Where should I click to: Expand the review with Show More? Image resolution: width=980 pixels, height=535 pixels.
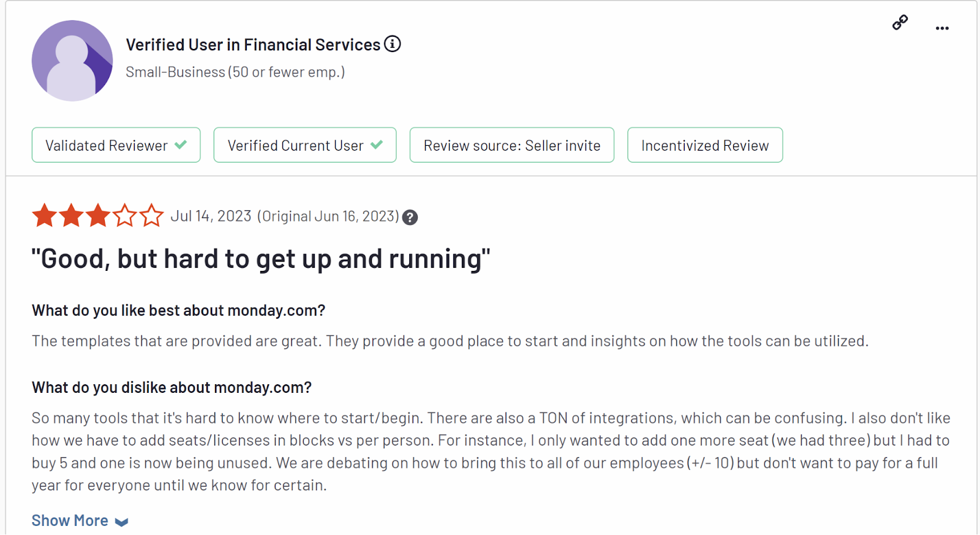click(70, 520)
